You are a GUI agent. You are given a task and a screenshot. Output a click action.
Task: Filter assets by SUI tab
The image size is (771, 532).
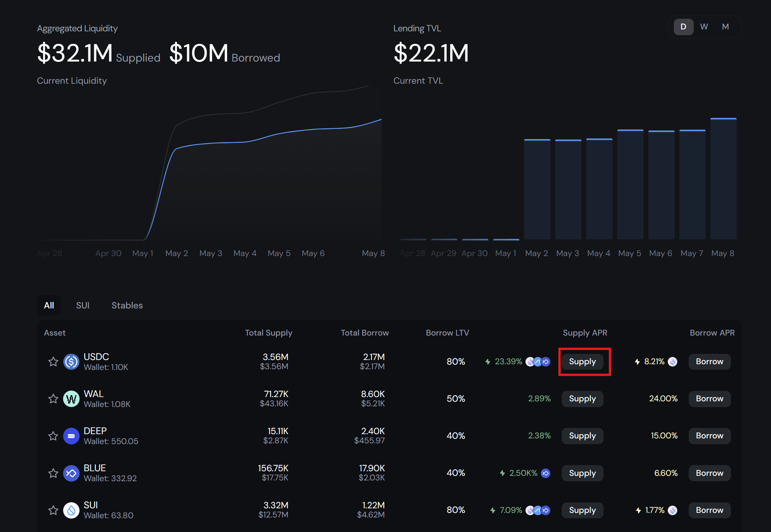pos(83,305)
